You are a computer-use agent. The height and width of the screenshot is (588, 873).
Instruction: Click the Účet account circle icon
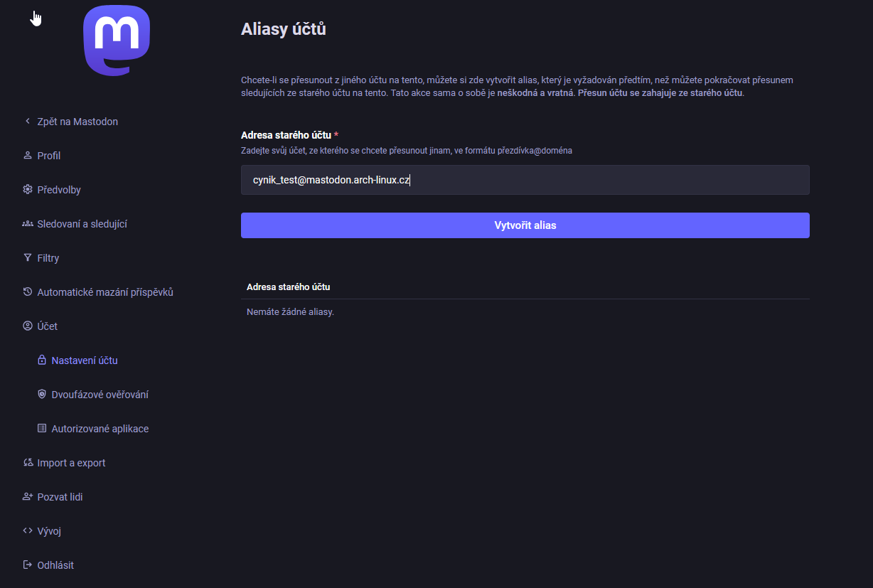point(28,326)
